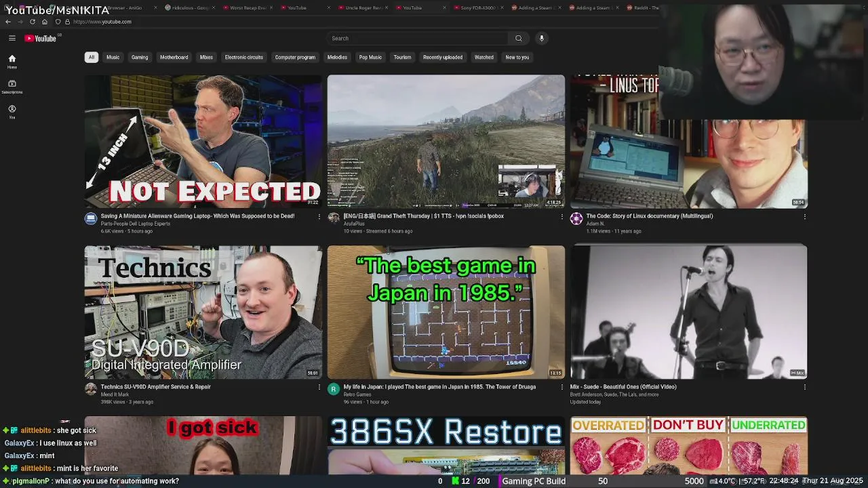This screenshot has height=488, width=868.
Task: Select the Melodies filter chip
Action: pos(337,57)
